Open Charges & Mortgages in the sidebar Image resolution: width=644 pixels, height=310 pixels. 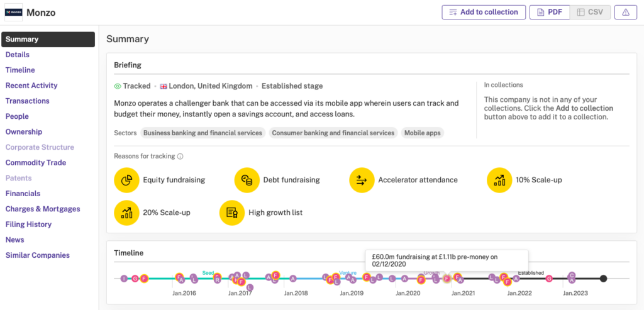coord(43,209)
